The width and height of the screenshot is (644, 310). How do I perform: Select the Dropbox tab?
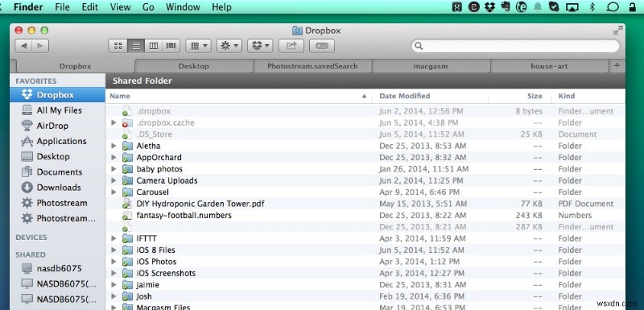click(x=75, y=66)
